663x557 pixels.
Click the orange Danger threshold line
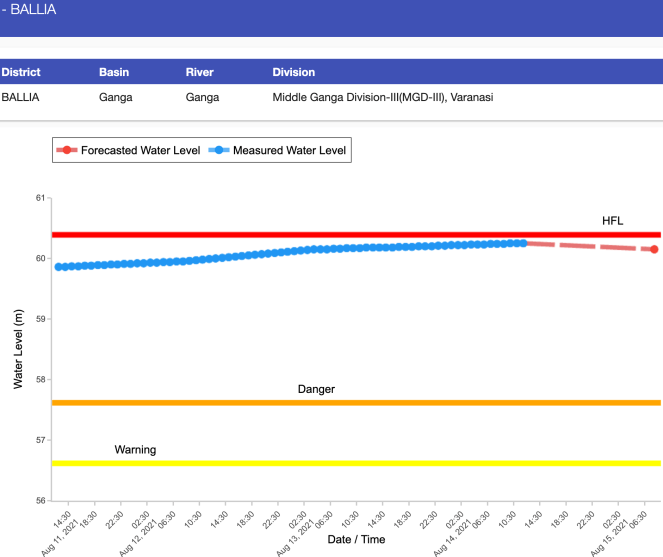[x=400, y=403]
